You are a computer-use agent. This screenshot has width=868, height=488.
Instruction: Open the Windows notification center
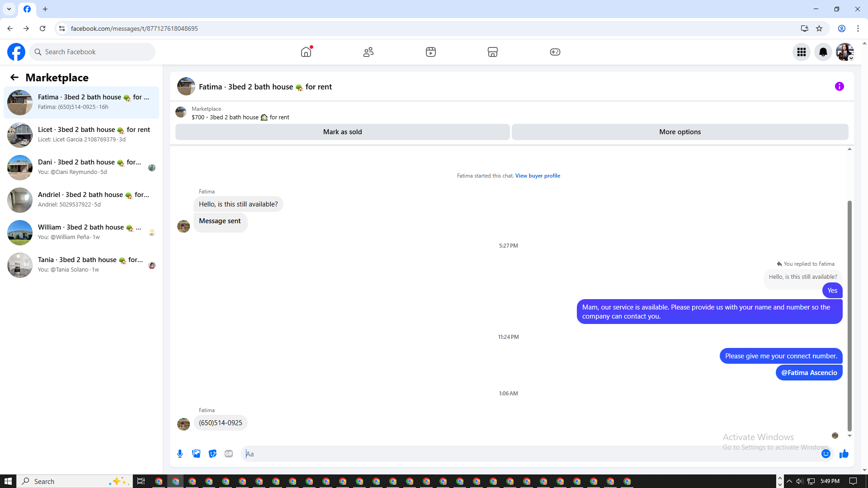coord(853,481)
